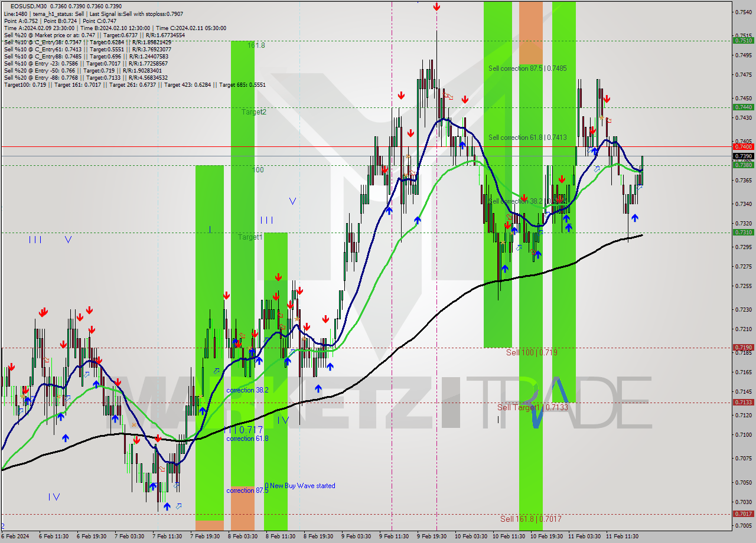Click the 'Sell 161.8 | 0.7017' label

tap(530, 519)
